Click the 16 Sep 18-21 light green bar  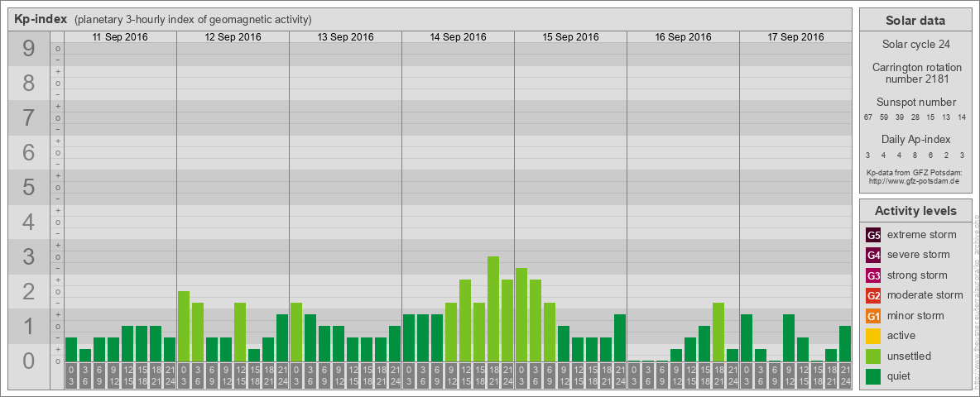(x=718, y=332)
